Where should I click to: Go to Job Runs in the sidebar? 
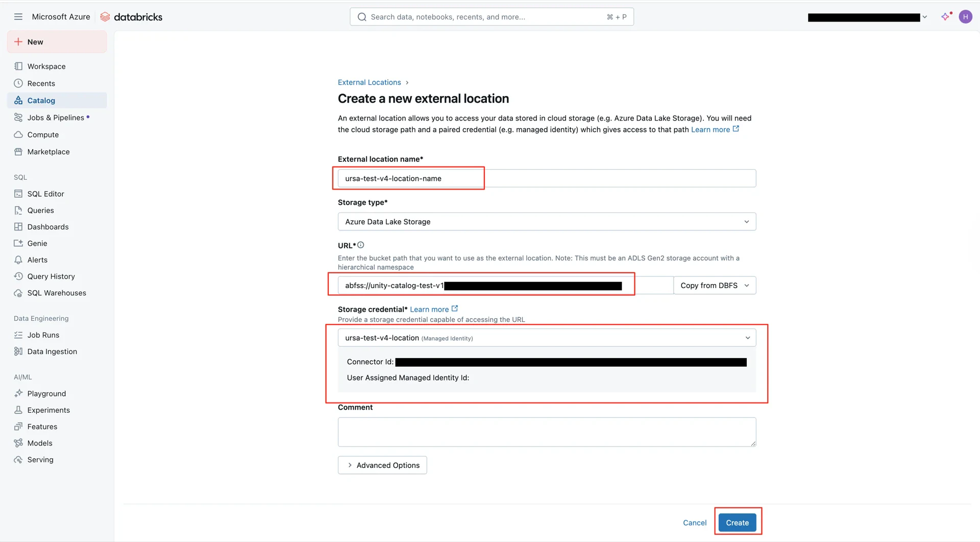point(57,335)
